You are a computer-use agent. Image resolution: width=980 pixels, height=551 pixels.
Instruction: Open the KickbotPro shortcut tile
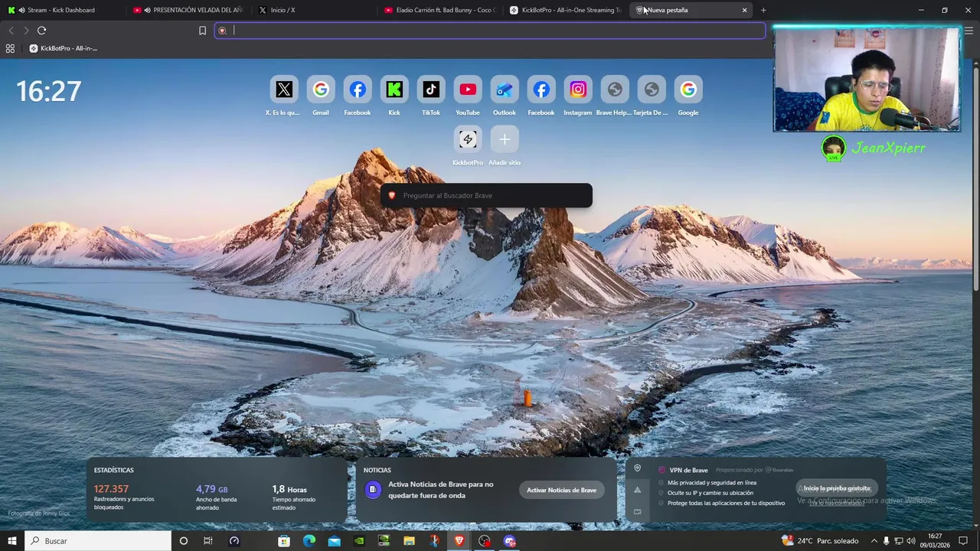pos(468,139)
